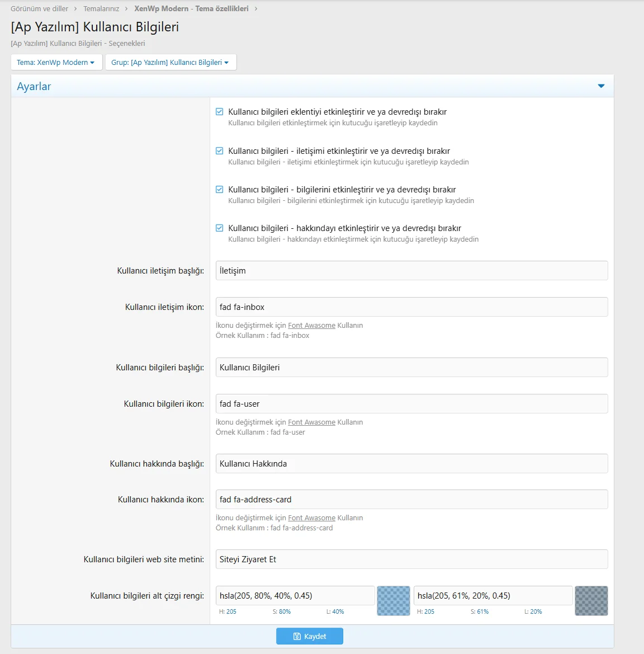Go to Görünüm ve diller breadcrumb

(39, 9)
